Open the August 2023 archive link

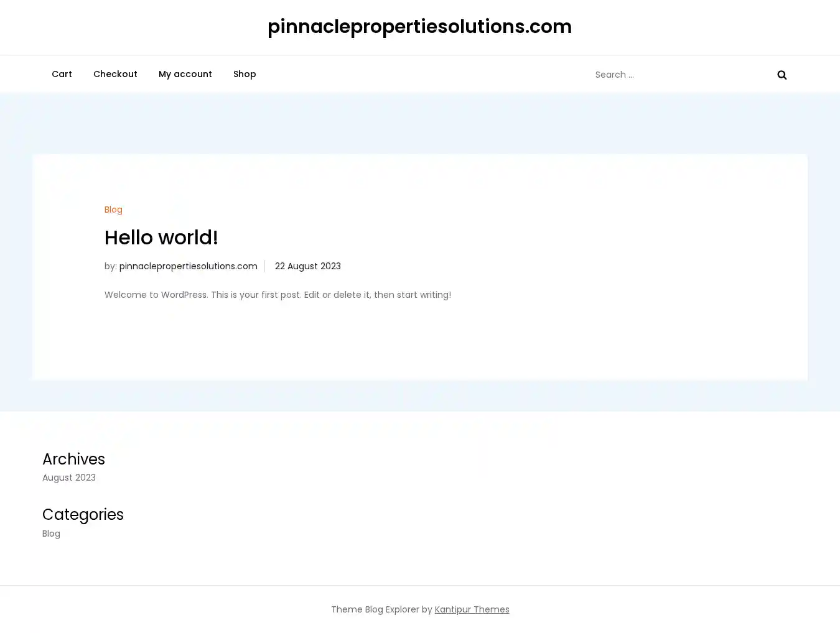tap(69, 478)
